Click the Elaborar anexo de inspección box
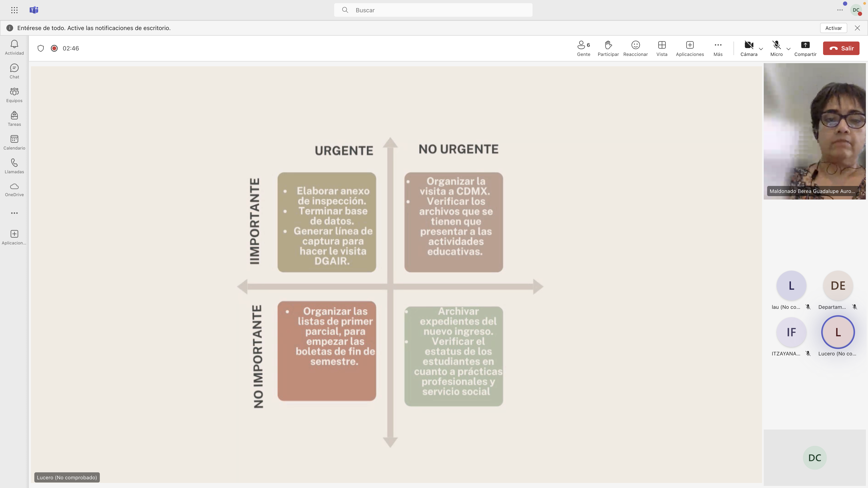Viewport: 868px width, 488px height. (x=327, y=222)
